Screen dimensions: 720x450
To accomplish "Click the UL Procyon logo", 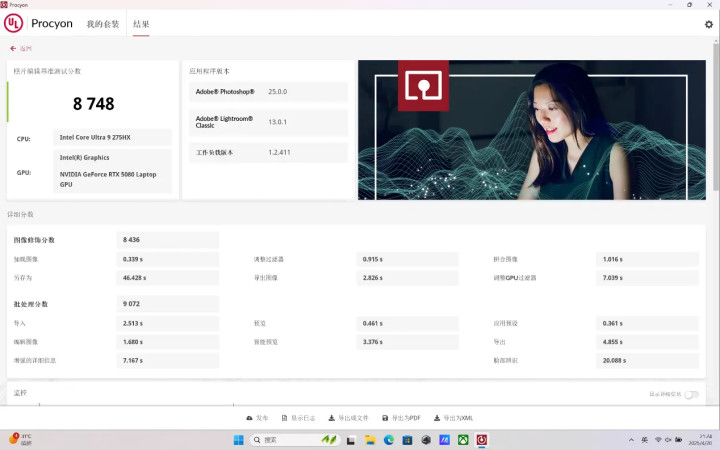I will tap(38, 23).
